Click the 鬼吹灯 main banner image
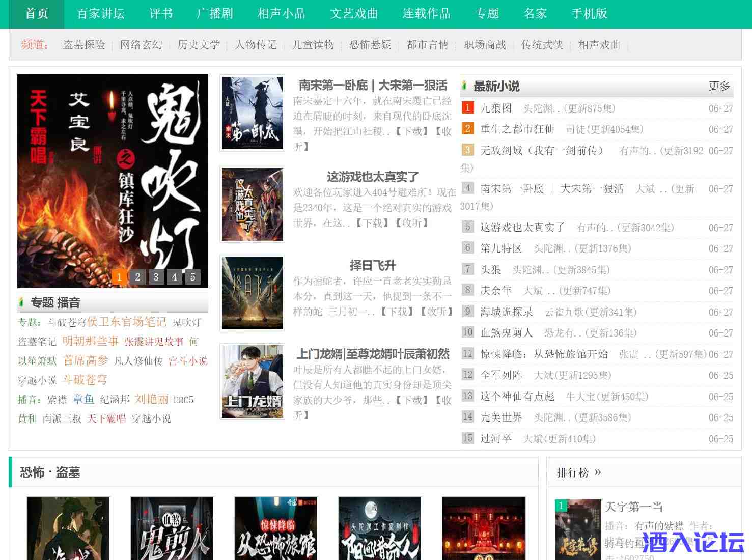 coord(113,173)
